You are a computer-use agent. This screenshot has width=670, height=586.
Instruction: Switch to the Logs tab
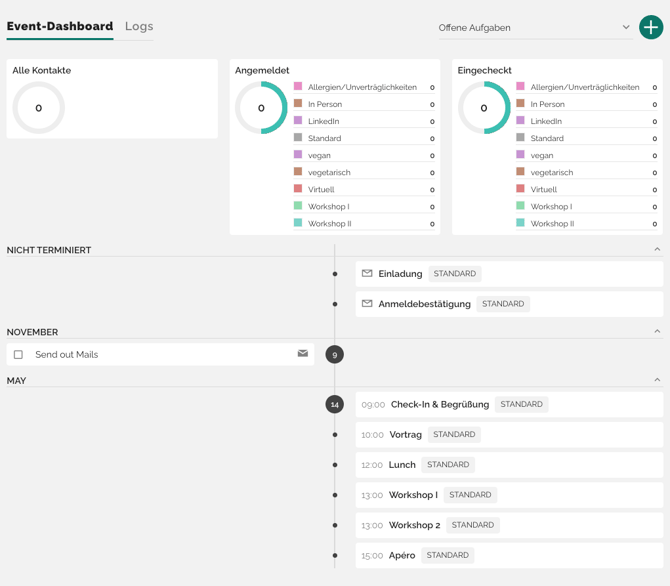(139, 26)
